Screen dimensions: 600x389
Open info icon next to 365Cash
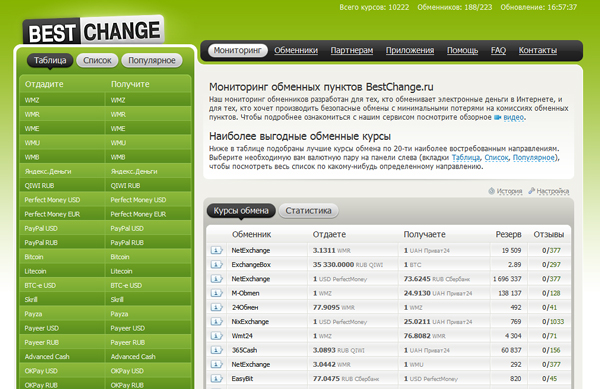coord(216,350)
